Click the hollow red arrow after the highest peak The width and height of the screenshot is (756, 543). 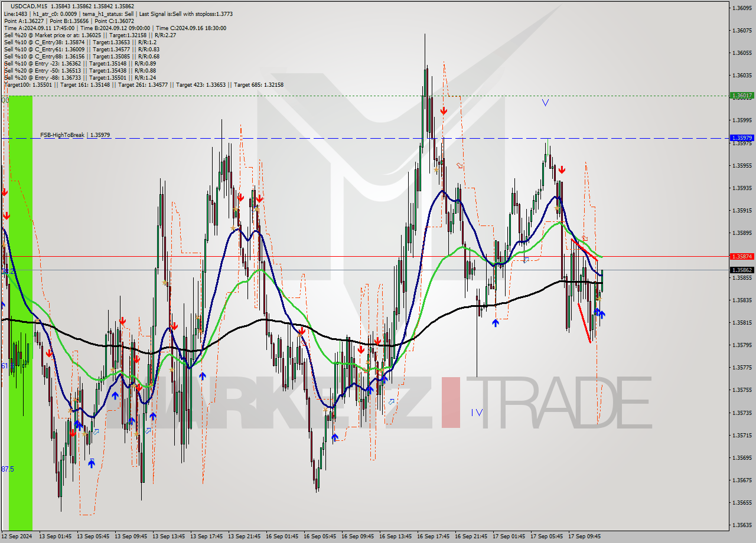(460, 165)
